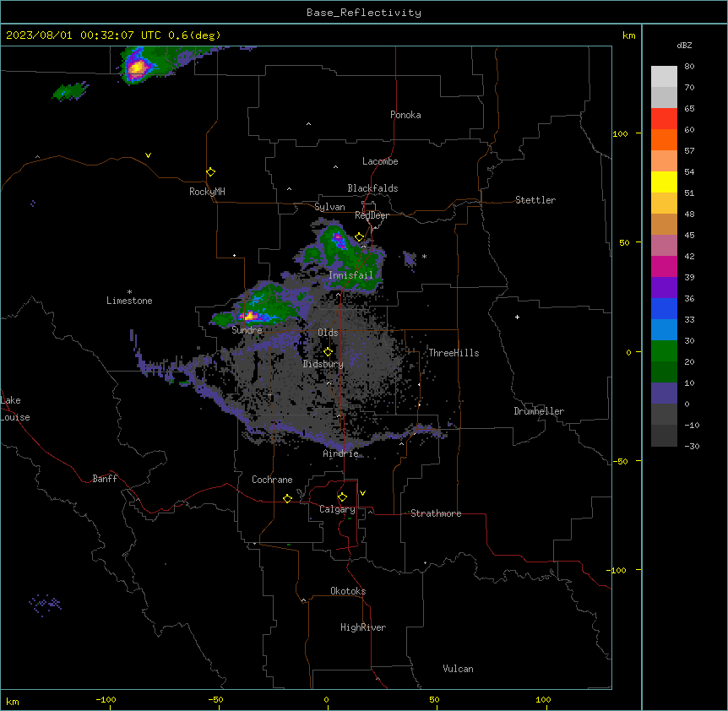Click the yellow v marker east of Calgary
Viewport: 728px width, 711px height.
(x=362, y=493)
